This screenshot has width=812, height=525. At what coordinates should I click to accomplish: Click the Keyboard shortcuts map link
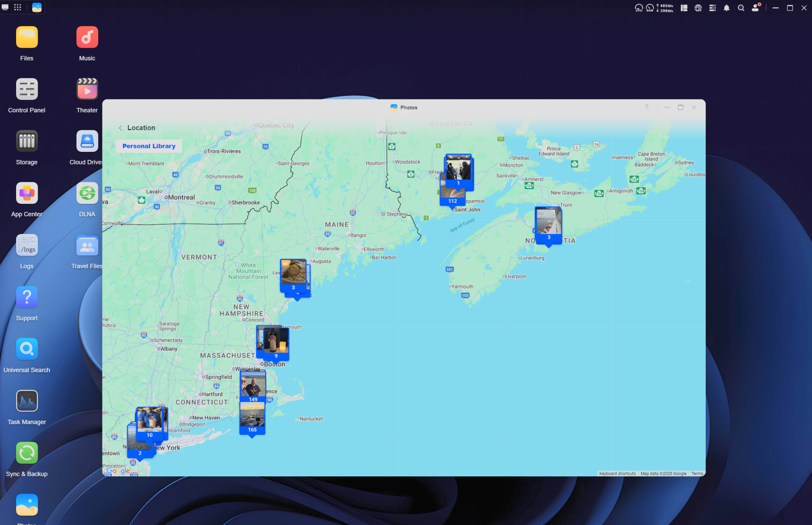617,473
